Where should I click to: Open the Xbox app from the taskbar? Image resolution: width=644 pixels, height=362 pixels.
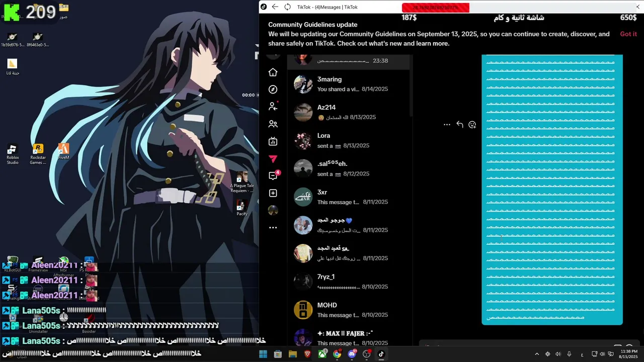click(x=322, y=354)
